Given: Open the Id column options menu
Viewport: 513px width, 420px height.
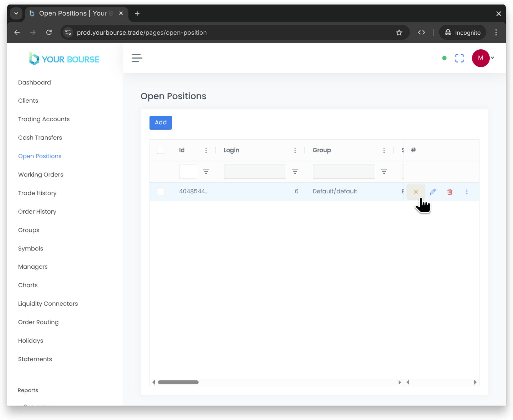Looking at the screenshot, I should [206, 150].
